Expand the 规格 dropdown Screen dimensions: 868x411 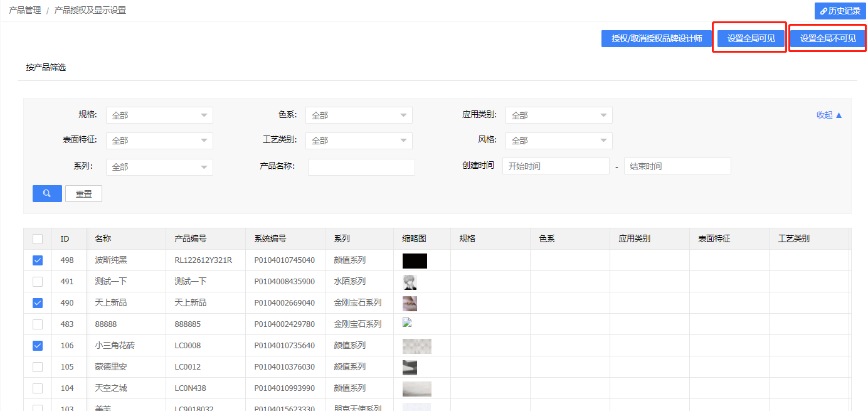tap(159, 115)
